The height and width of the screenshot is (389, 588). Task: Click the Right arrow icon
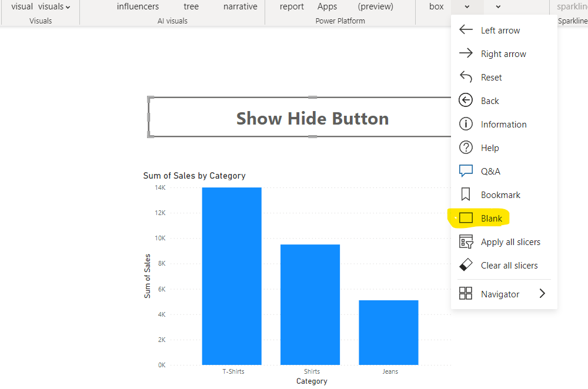pyautogui.click(x=466, y=53)
